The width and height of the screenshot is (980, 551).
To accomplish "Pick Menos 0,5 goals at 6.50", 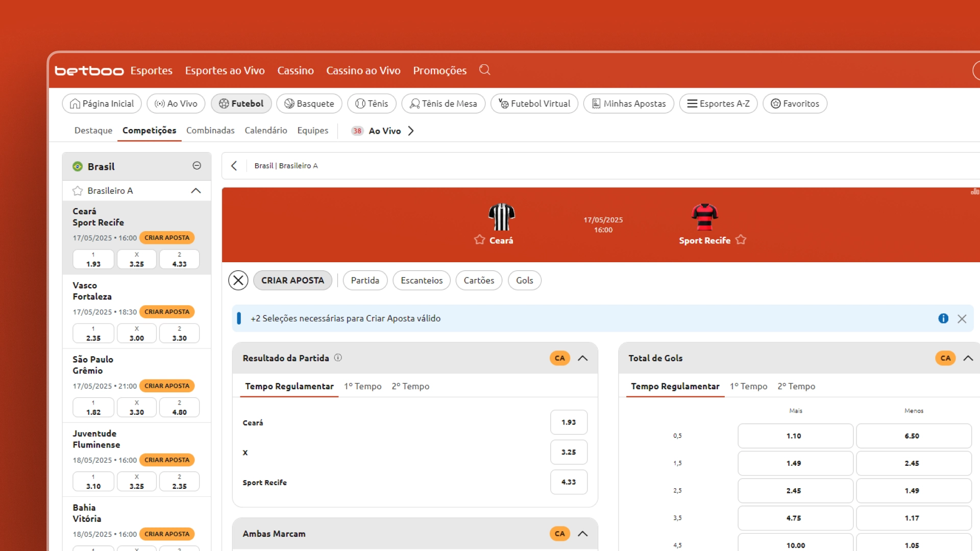I will point(914,436).
